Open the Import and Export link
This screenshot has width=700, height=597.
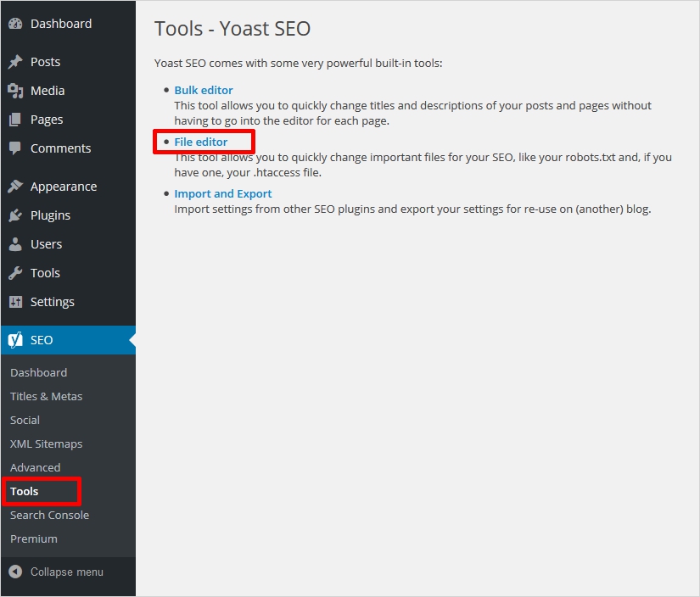223,193
